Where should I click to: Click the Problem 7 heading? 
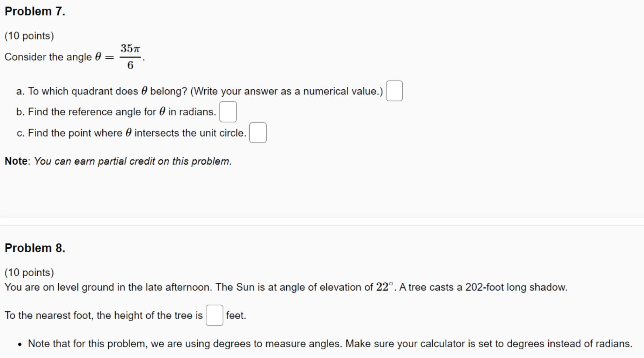[35, 11]
